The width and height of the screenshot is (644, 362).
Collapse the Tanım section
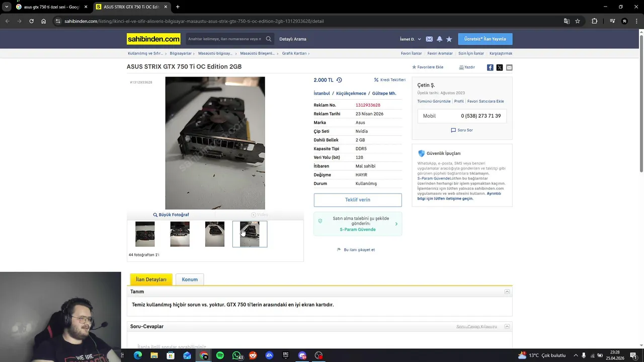point(507,292)
